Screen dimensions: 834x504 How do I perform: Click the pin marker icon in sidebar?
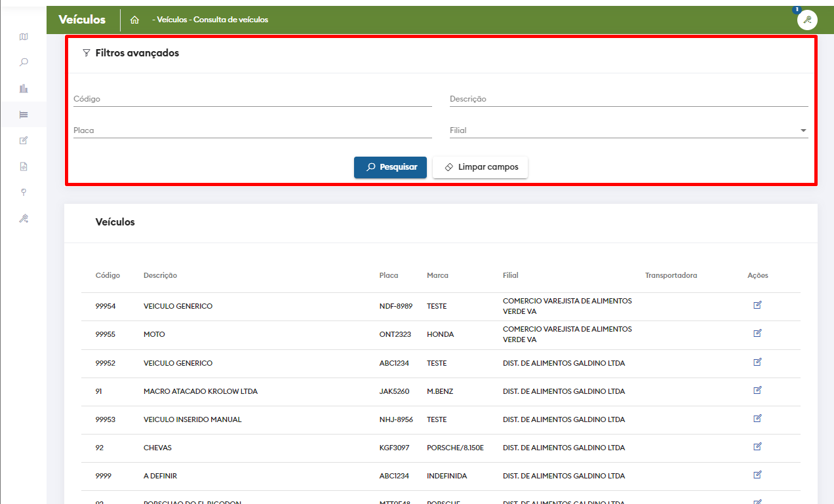(x=24, y=192)
